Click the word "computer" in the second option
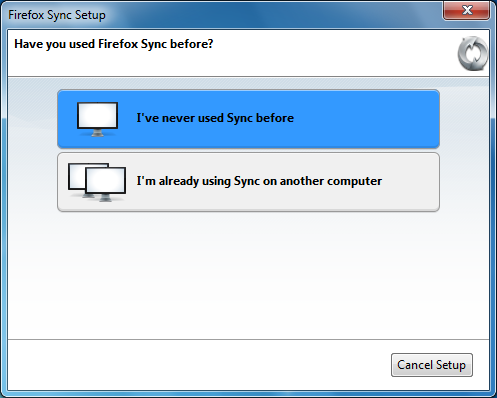The width and height of the screenshot is (497, 398). [355, 181]
